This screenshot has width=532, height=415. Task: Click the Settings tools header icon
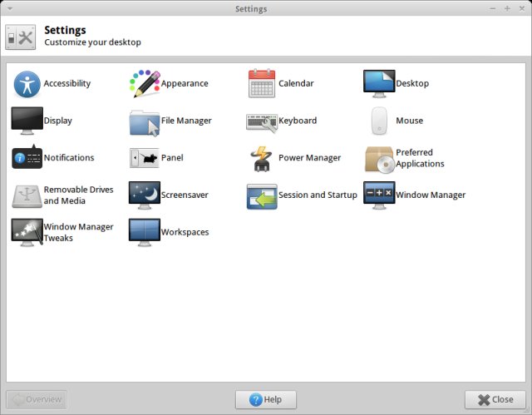20,37
